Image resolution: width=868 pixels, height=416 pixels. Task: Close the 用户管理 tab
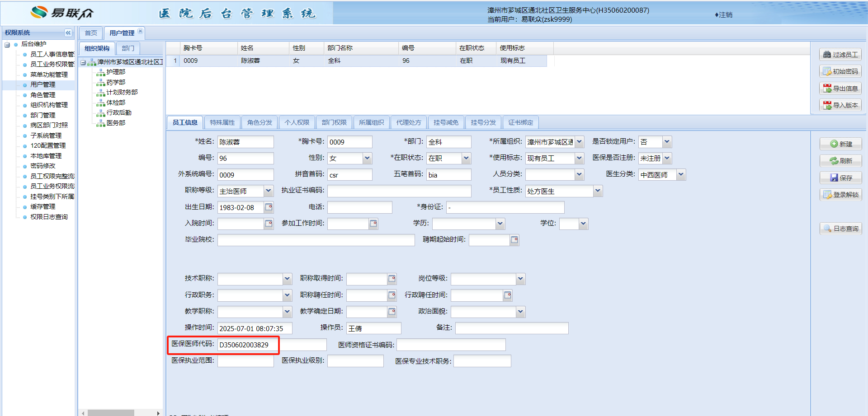coord(141,31)
